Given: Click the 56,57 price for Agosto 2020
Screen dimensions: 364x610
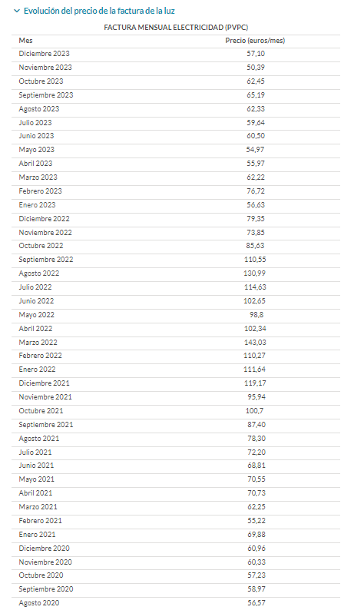Looking at the screenshot, I should pyautogui.click(x=256, y=602).
